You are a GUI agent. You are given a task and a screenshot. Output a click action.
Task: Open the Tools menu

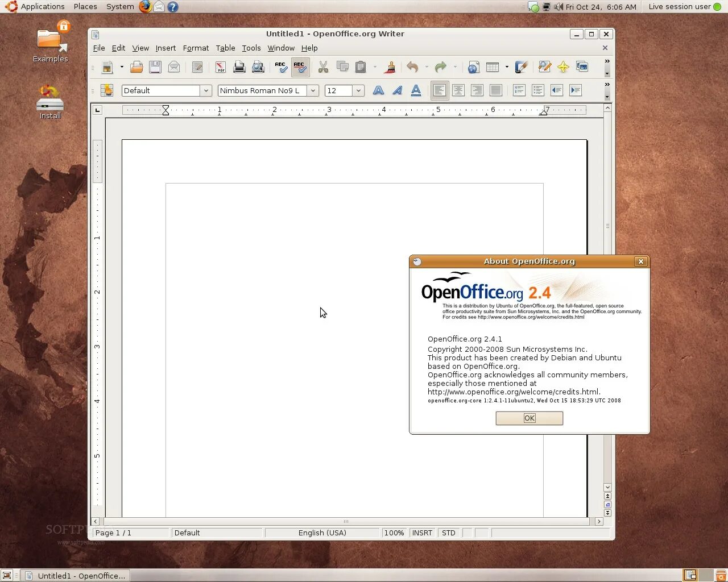(x=251, y=48)
